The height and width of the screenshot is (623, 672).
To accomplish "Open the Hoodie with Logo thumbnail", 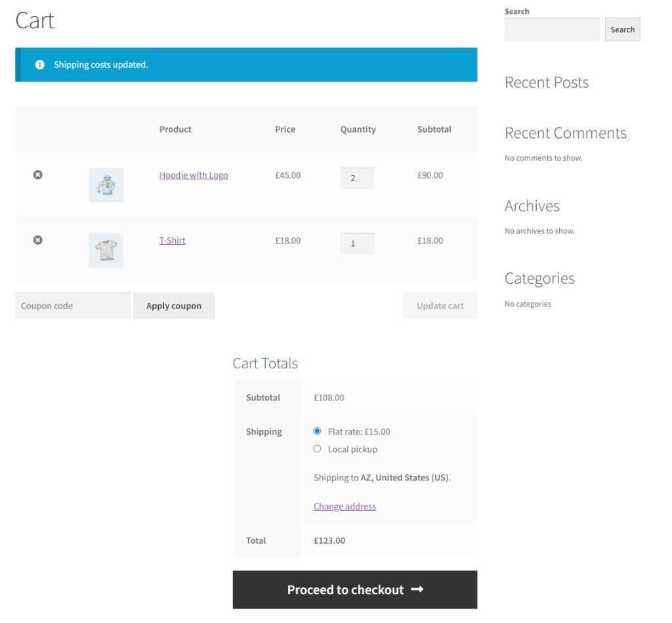I will (106, 184).
